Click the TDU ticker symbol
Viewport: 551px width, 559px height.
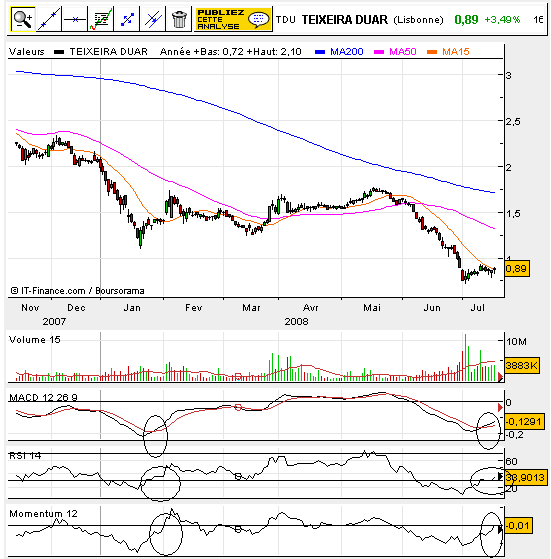click(x=285, y=20)
